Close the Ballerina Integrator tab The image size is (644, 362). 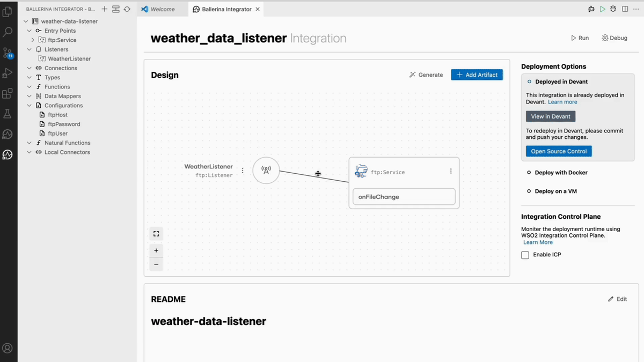coord(258,9)
